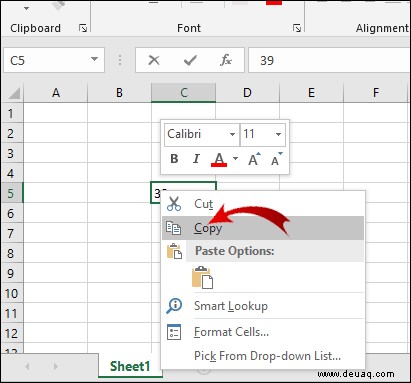This screenshot has width=411, height=383.
Task: Toggle Bold in the mini toolbar
Action: coord(174,159)
